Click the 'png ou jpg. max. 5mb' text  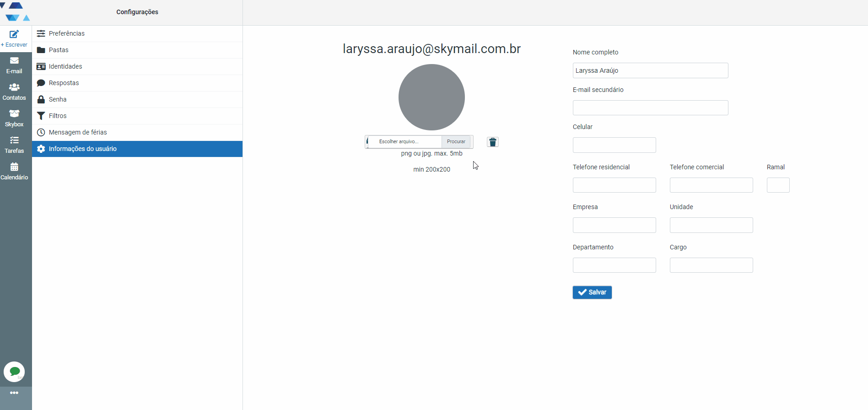click(x=431, y=153)
